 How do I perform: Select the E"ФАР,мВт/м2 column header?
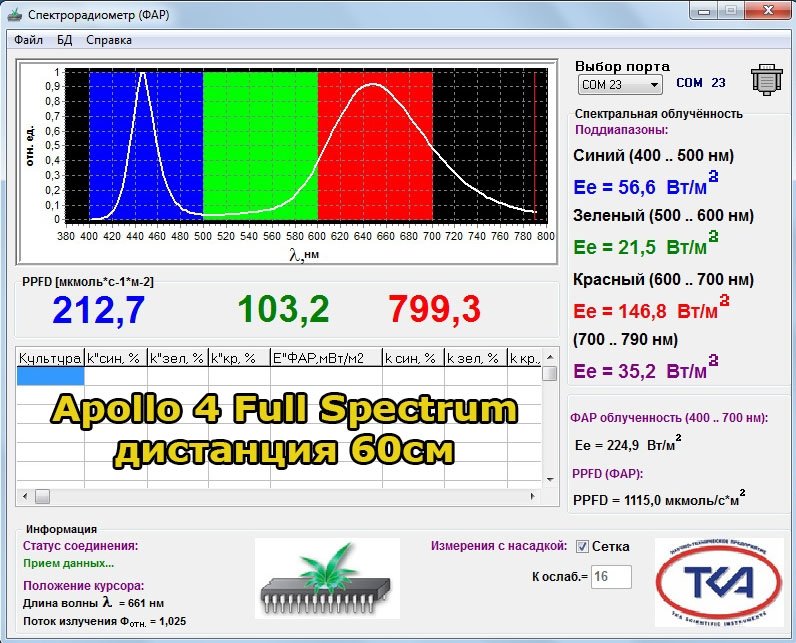326,358
